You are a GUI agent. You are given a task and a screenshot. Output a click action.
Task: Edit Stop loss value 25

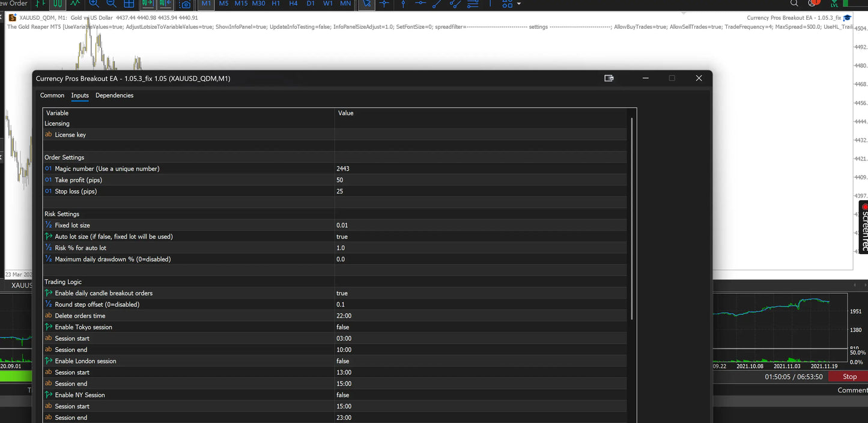tap(481, 191)
